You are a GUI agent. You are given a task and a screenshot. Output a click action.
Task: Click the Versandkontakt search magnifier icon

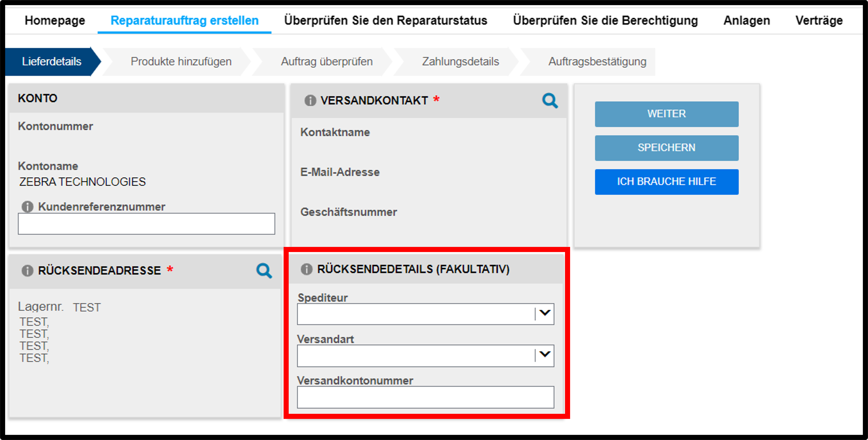tap(550, 100)
